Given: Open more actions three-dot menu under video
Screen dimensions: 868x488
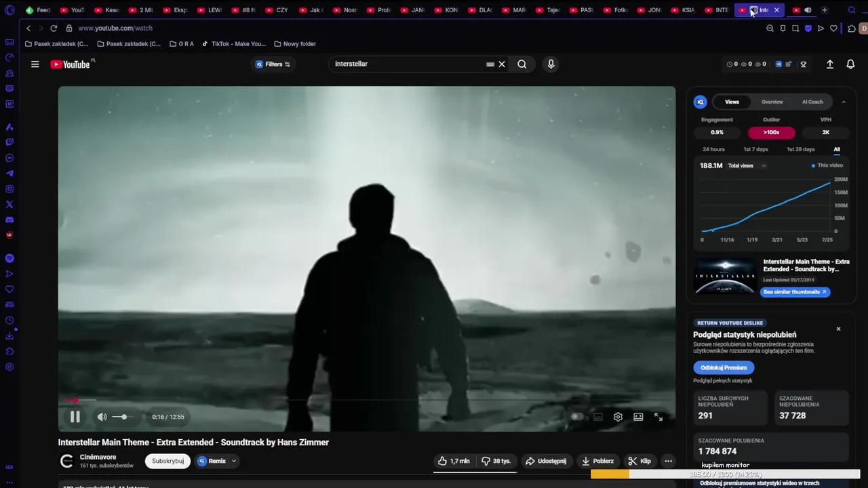Looking at the screenshot, I should point(668,461).
